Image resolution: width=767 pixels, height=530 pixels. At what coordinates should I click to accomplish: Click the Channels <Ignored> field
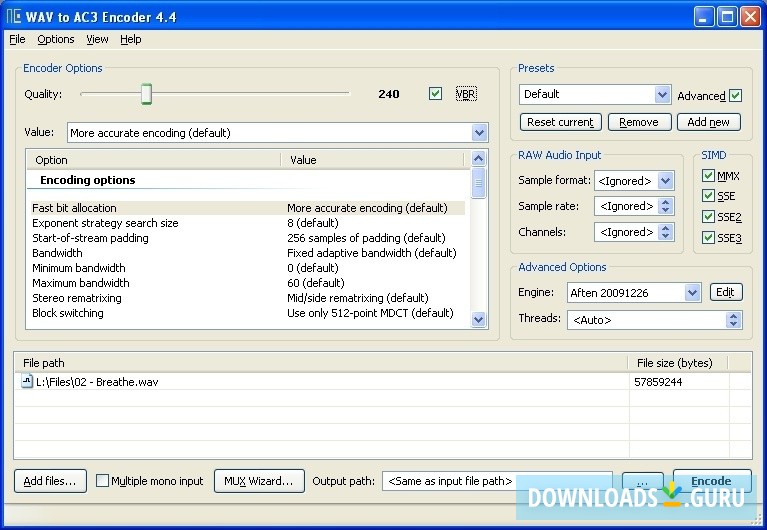(x=627, y=232)
